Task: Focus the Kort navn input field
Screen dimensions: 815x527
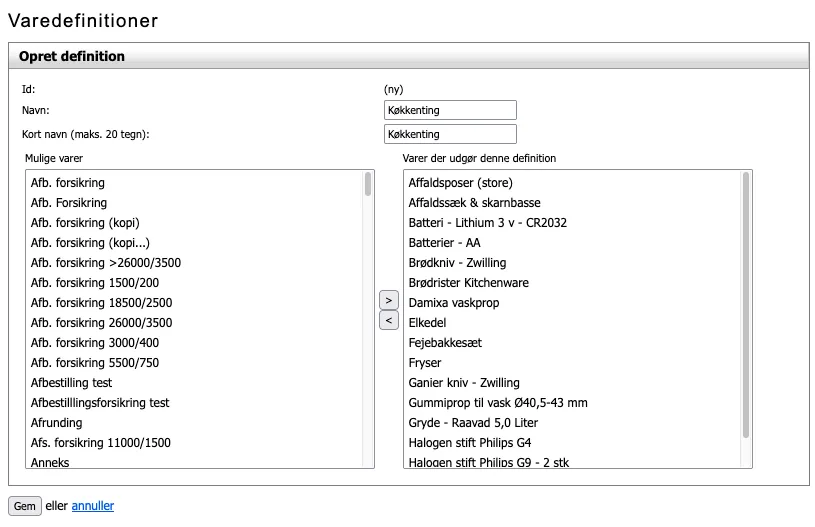Action: 450,134
